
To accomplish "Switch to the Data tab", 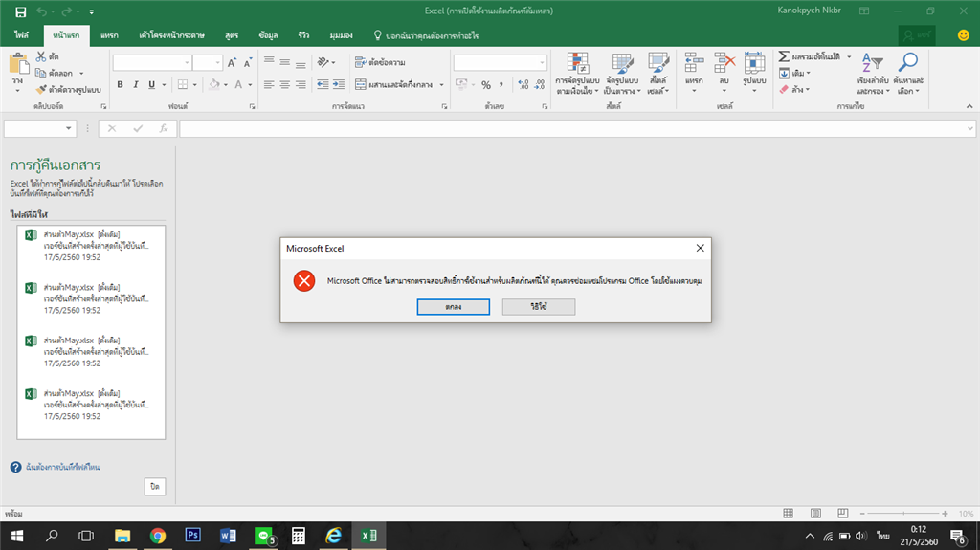I will (269, 35).
